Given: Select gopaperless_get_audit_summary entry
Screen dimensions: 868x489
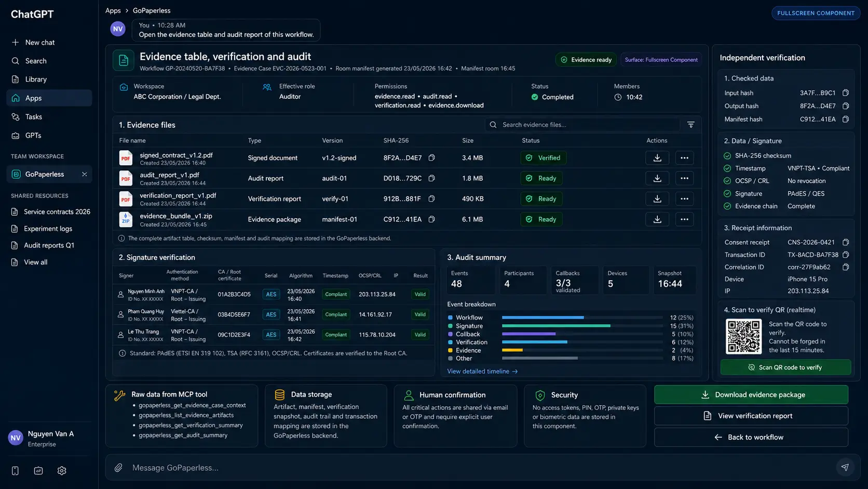Looking at the screenshot, I should pos(183,435).
